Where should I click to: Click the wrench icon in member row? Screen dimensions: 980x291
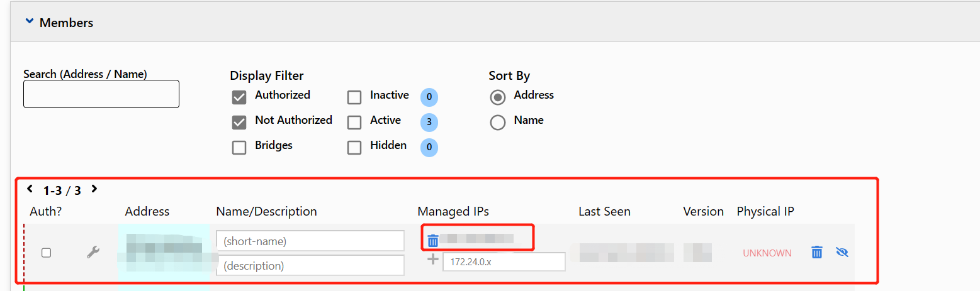pyautogui.click(x=93, y=253)
